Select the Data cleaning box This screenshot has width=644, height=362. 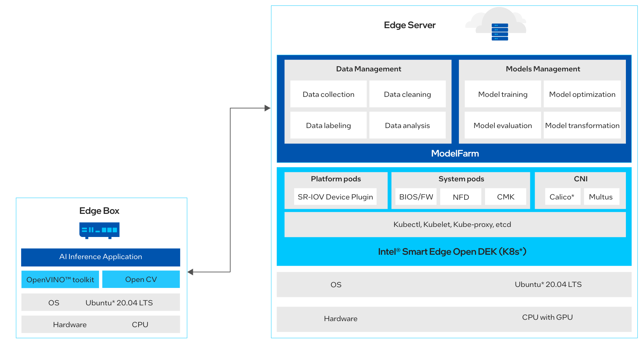[407, 94]
